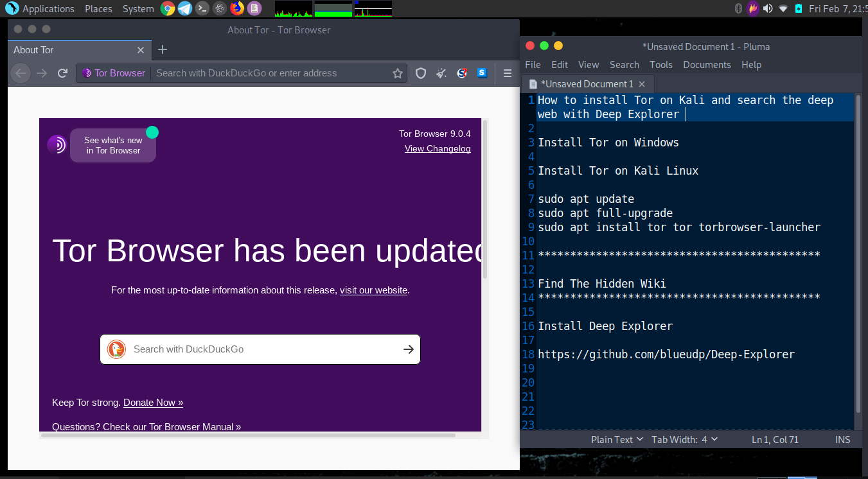Click the Donate Now link

click(x=153, y=403)
